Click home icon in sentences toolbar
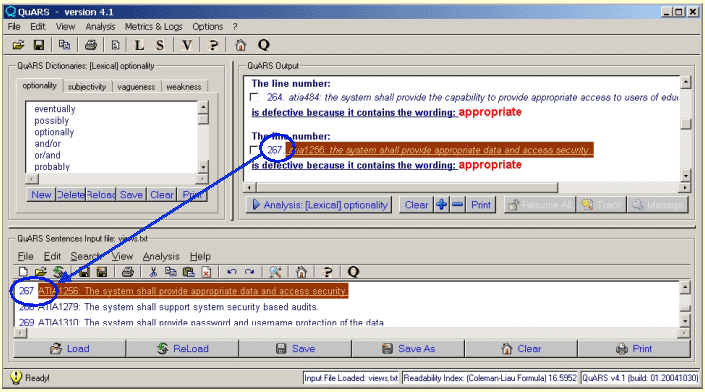 301,272
